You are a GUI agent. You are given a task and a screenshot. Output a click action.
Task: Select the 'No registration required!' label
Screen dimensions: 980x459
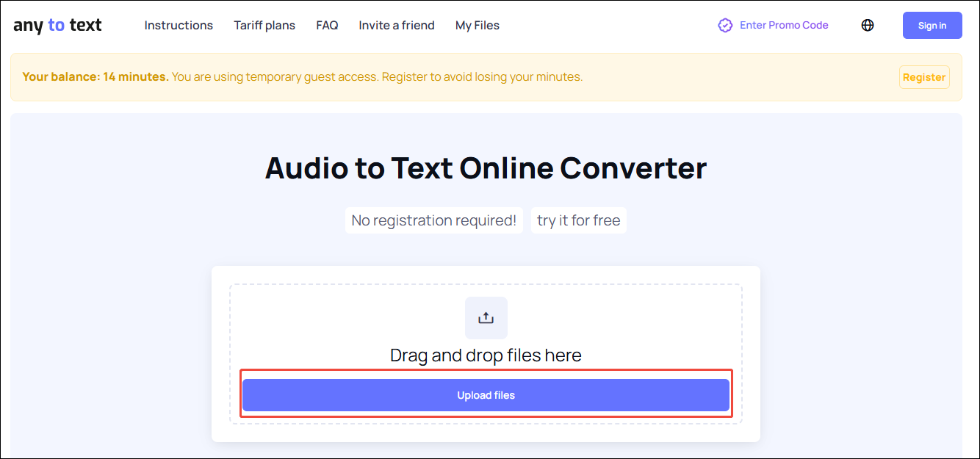433,220
